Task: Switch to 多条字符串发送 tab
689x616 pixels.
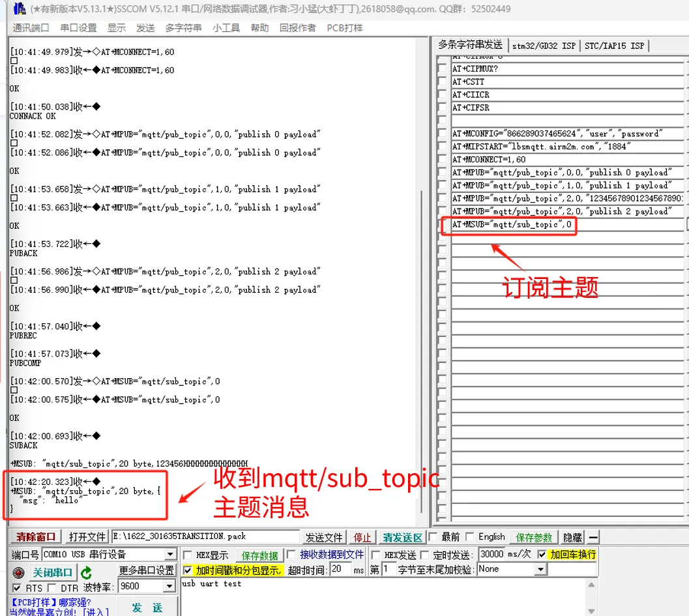Action: 470,45
